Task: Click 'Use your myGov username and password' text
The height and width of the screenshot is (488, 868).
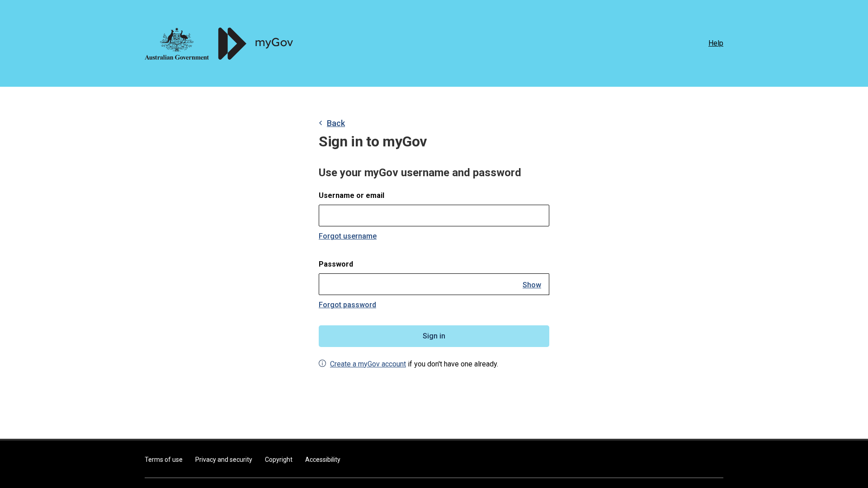Action: (x=420, y=173)
